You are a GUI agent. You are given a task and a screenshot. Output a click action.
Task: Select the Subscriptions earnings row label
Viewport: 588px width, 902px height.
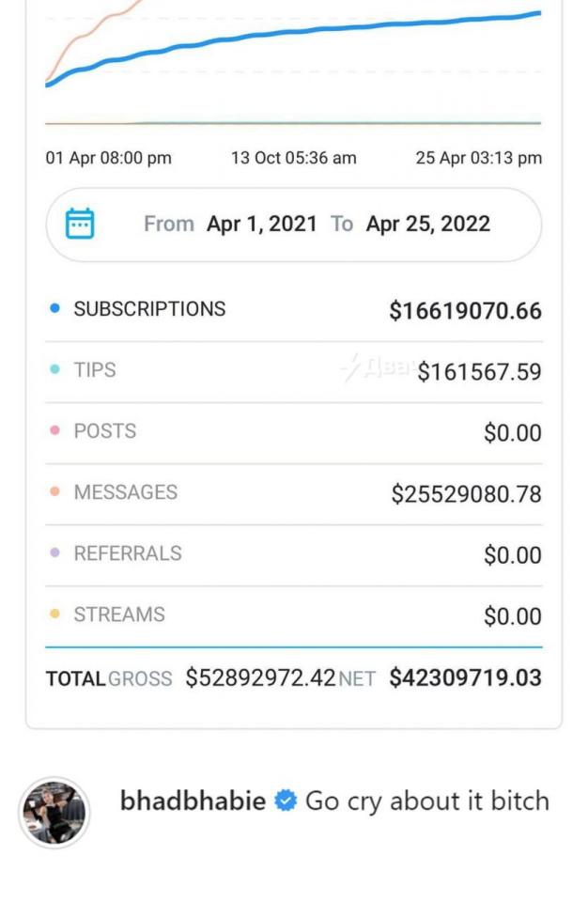pyautogui.click(x=149, y=309)
